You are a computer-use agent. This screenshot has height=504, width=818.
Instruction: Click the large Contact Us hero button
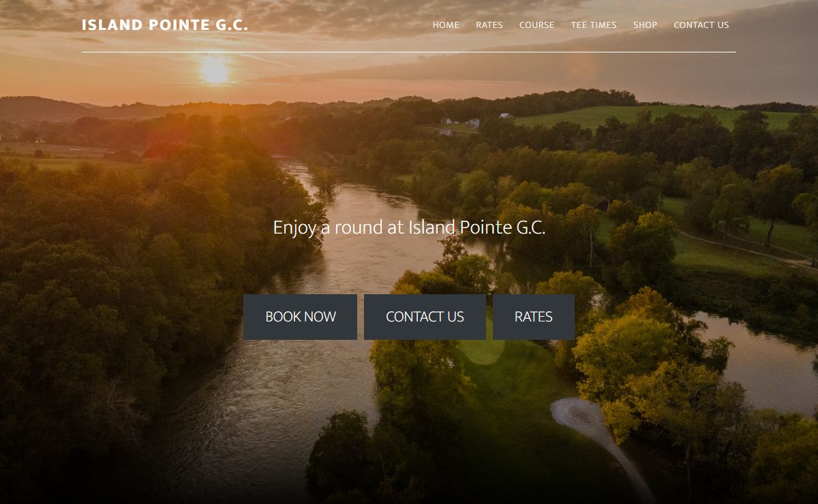425,317
